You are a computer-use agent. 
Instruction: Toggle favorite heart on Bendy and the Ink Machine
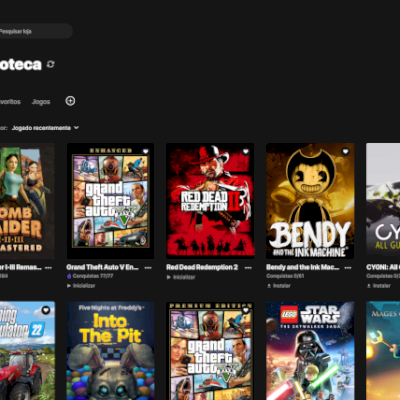(345, 151)
